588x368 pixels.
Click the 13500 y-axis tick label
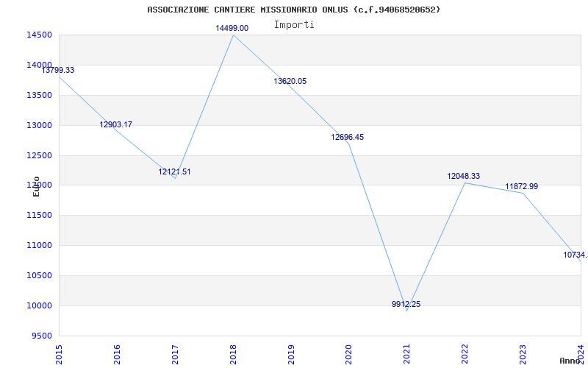[x=39, y=95]
